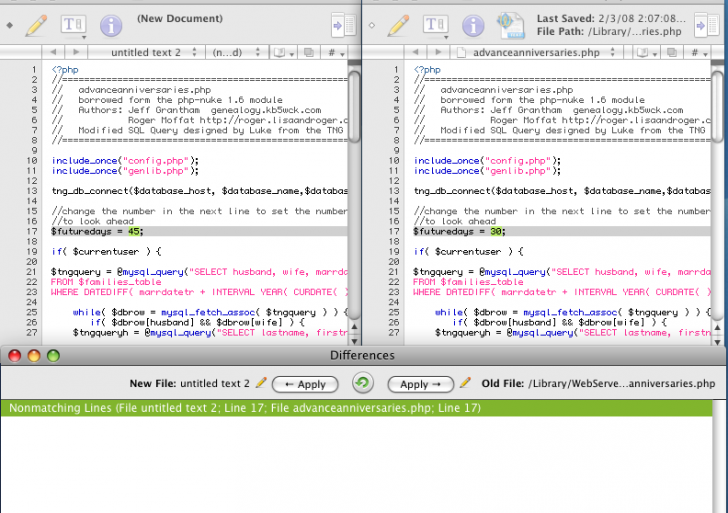The width and height of the screenshot is (728, 513).
Task: Open the function popup in the left navigation bar
Action: [230, 51]
